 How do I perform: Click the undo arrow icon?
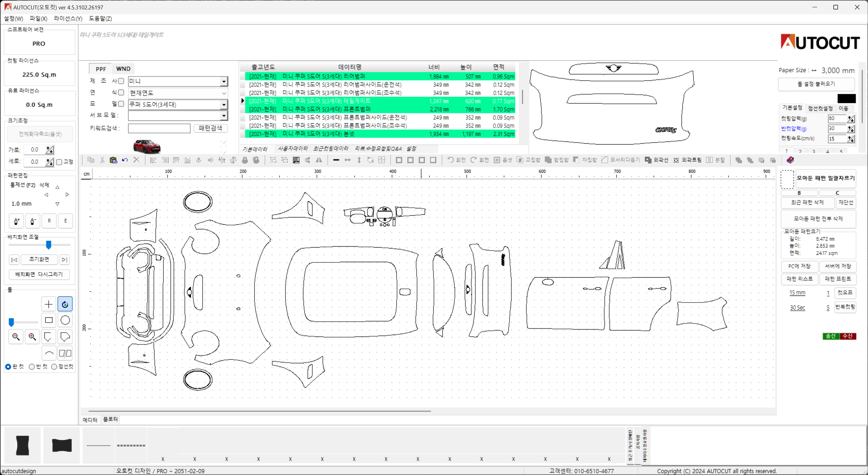125,160
